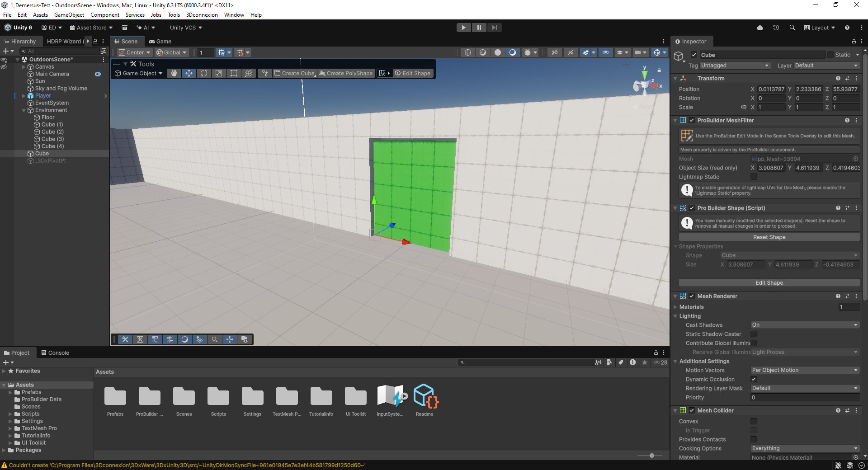Select the Rect transform tool
868x470 pixels.
[234, 73]
